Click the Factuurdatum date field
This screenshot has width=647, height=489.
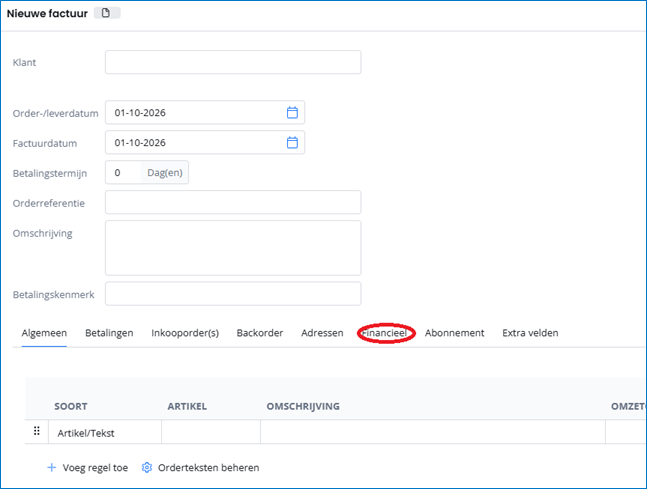205,142
